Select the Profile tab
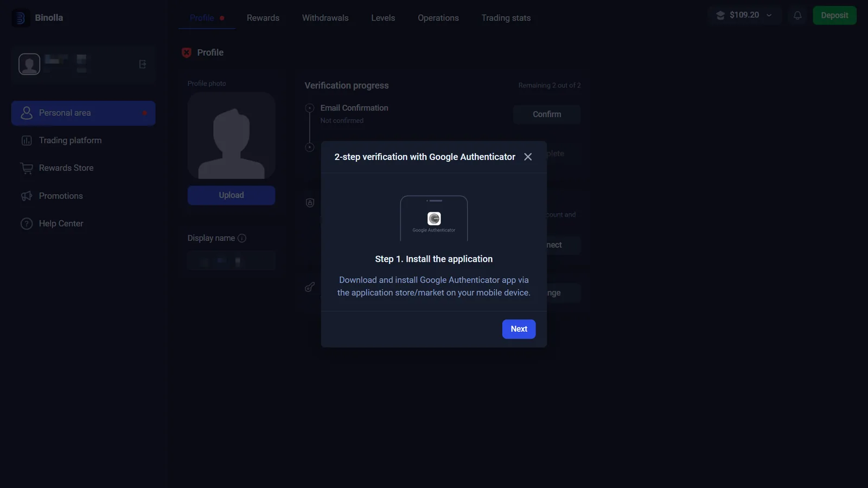The image size is (868, 488). 202,18
